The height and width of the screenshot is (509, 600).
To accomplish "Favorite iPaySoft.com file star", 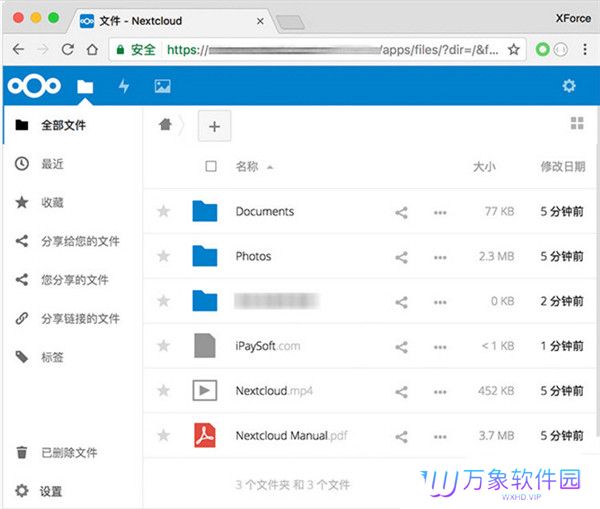I will [164, 346].
